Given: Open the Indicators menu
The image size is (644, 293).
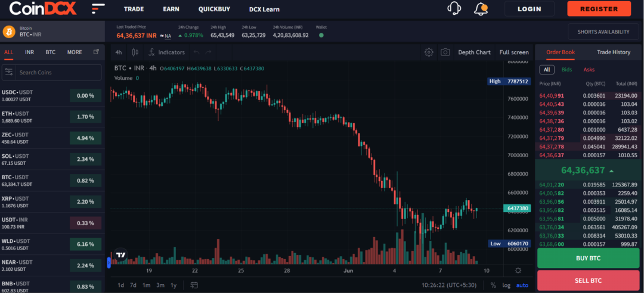Looking at the screenshot, I should coord(167,52).
